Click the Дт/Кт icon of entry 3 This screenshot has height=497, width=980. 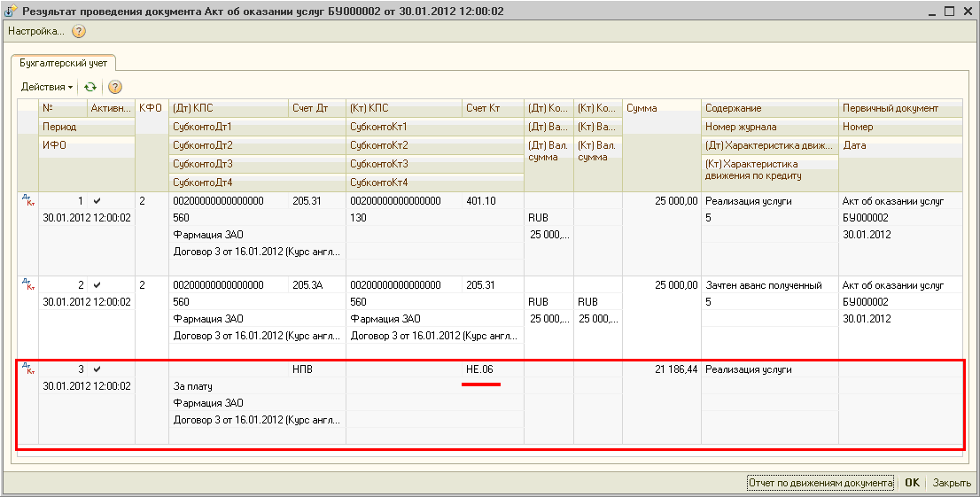[27, 369]
